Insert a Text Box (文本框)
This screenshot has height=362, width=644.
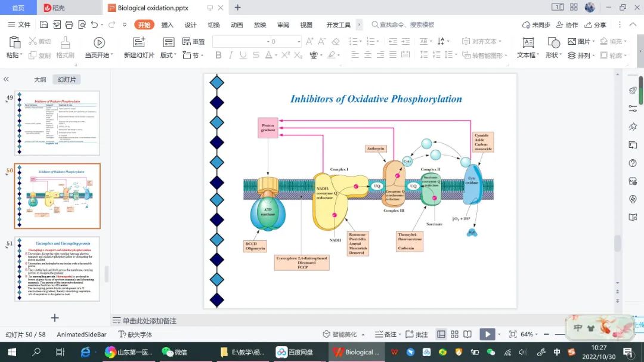(x=528, y=43)
